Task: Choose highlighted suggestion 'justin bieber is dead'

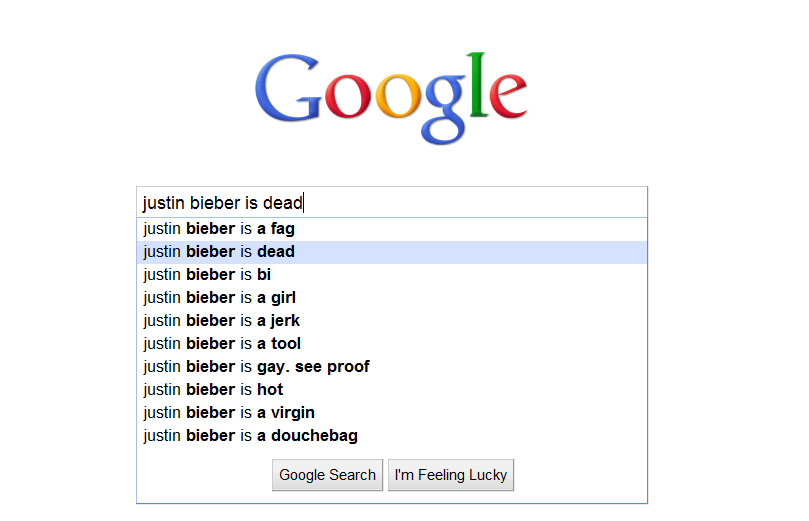Action: 219,252
